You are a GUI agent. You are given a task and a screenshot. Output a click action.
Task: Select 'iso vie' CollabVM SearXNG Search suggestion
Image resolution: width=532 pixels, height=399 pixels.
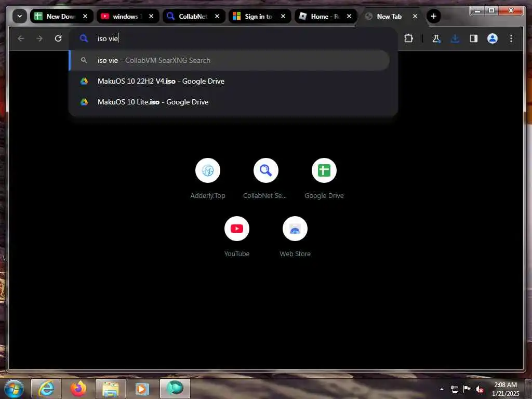[x=229, y=60]
